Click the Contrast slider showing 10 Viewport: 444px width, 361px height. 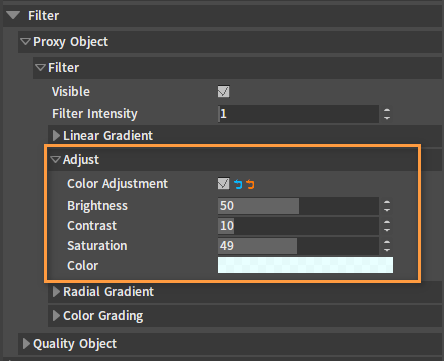click(x=298, y=226)
